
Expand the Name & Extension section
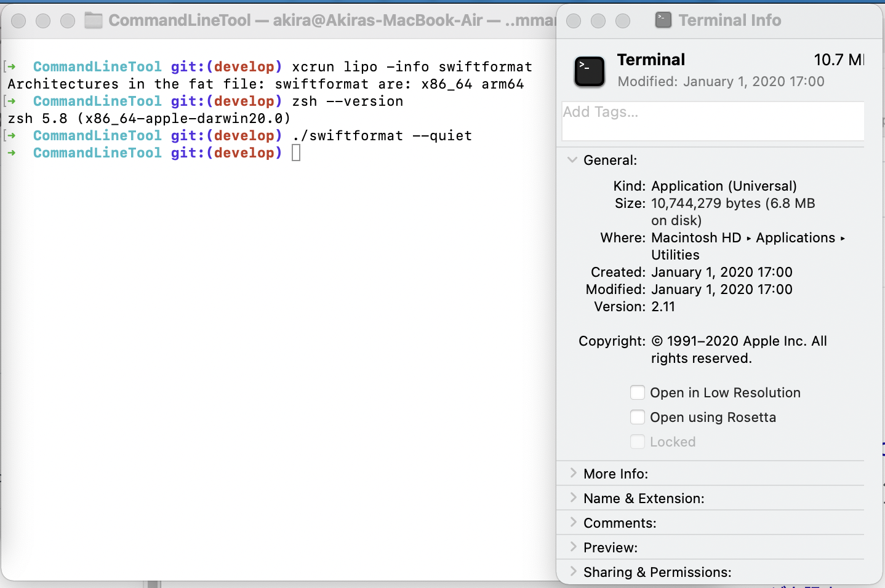[x=573, y=498]
